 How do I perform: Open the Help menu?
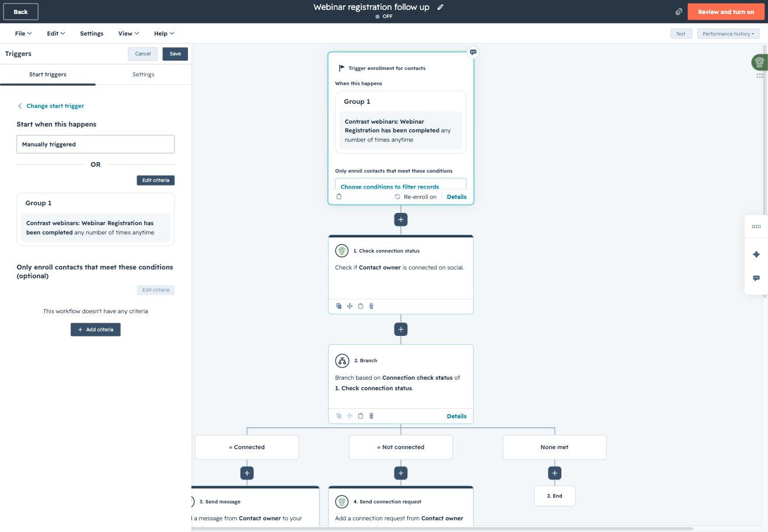164,33
